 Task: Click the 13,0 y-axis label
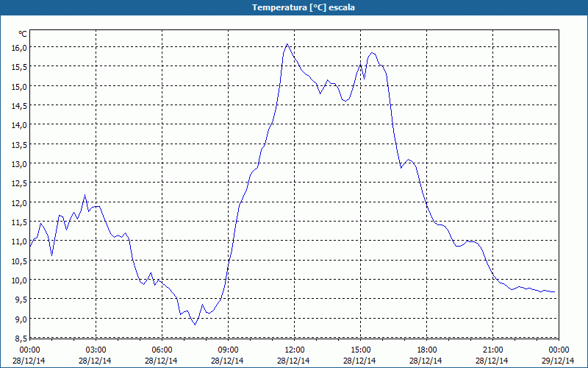tap(20, 164)
